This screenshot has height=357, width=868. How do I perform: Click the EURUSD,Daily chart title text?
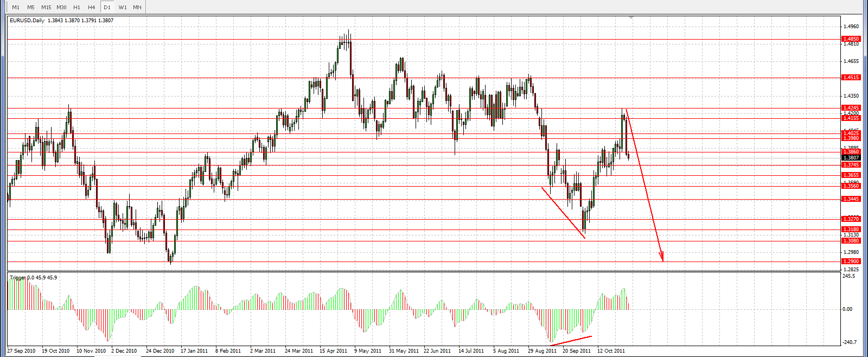(27, 21)
